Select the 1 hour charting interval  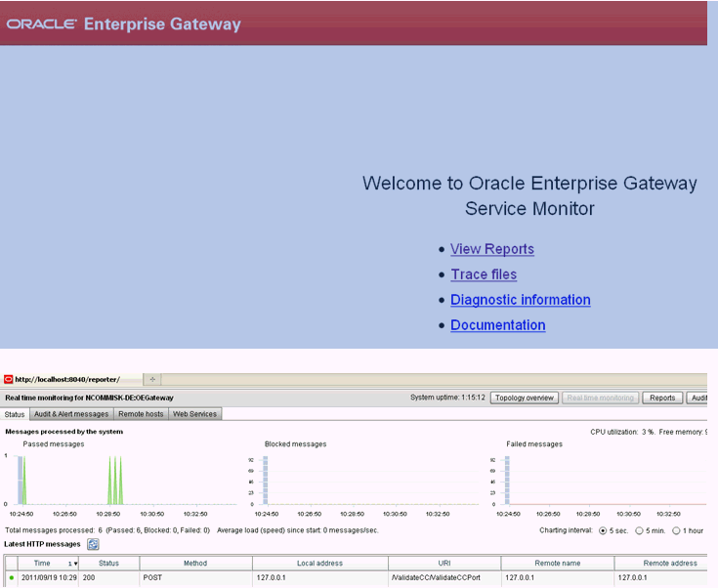click(x=676, y=530)
